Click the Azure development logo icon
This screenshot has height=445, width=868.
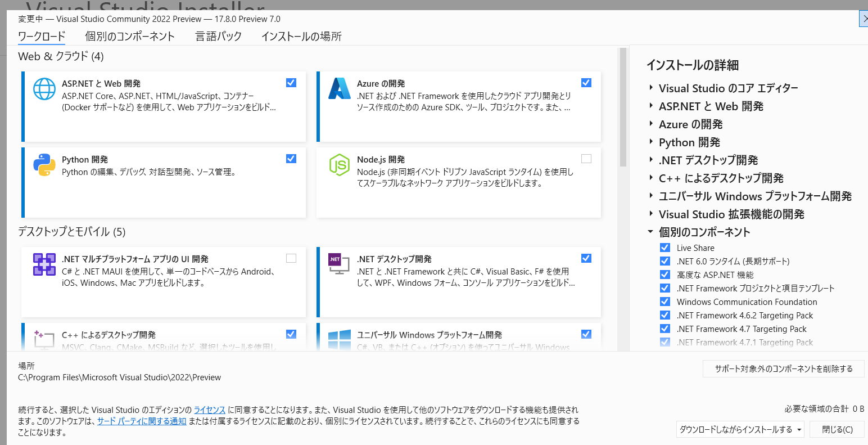coord(339,89)
